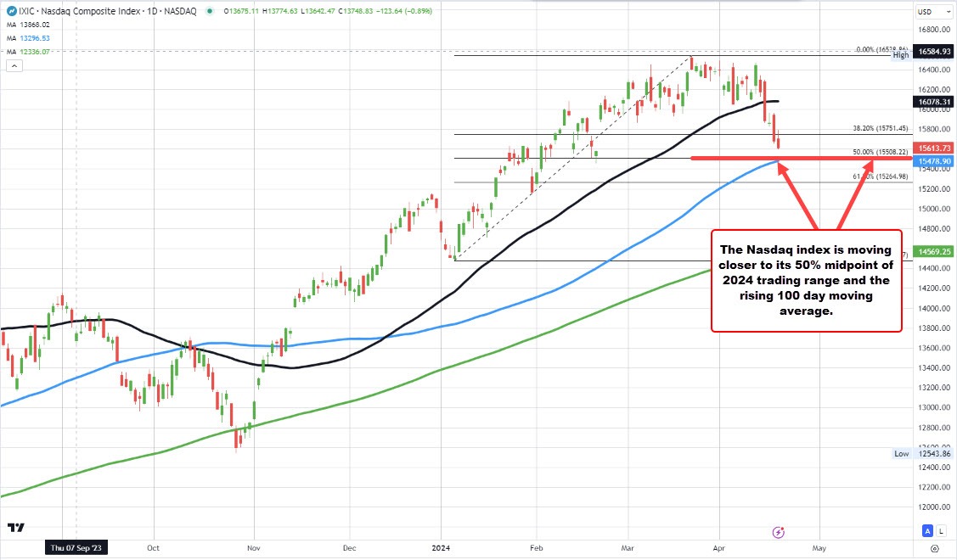
Task: Click the Thu 07 Sep '23 date badge
Action: click(x=75, y=548)
